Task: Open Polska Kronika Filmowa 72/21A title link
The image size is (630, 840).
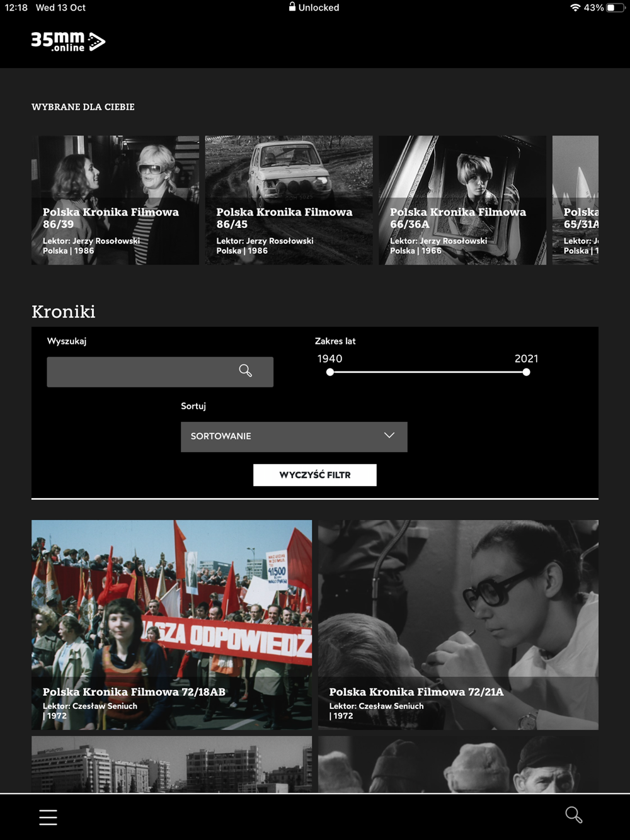Action: (x=416, y=691)
